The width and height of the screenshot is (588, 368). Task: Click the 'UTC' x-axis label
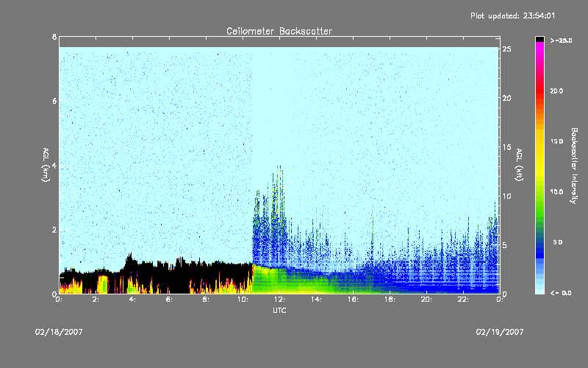pos(279,310)
